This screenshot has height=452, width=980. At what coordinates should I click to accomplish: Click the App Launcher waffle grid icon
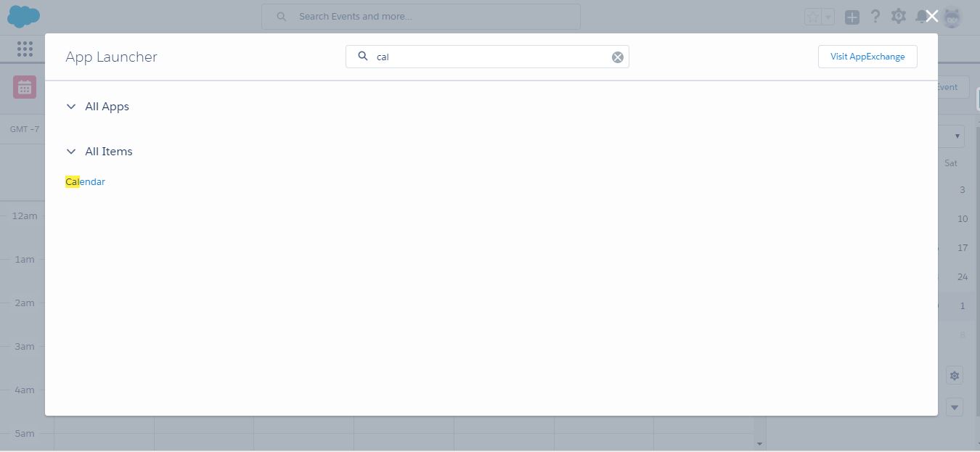pos(24,49)
